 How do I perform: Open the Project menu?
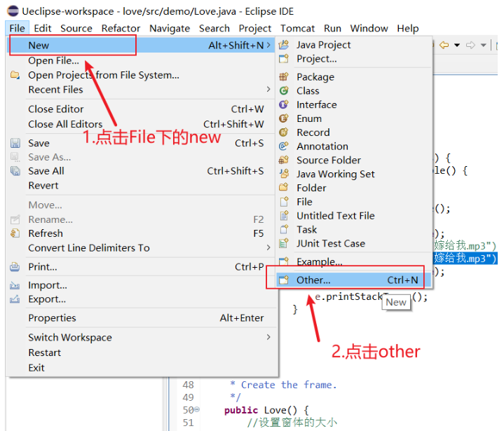click(255, 28)
